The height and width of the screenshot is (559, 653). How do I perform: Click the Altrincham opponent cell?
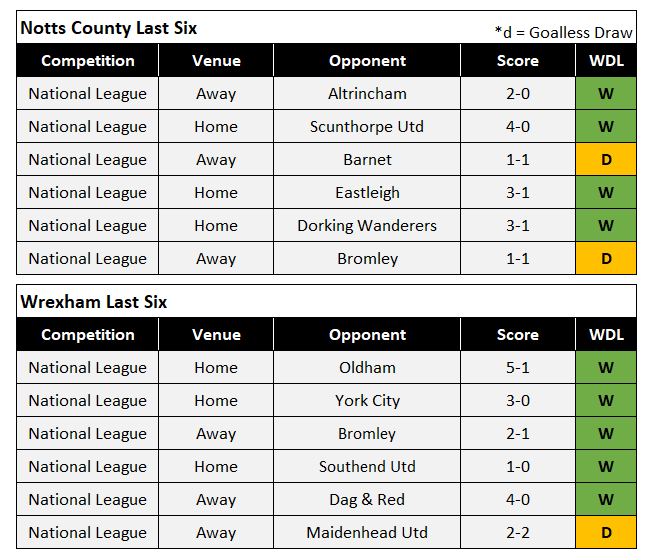[x=367, y=94]
